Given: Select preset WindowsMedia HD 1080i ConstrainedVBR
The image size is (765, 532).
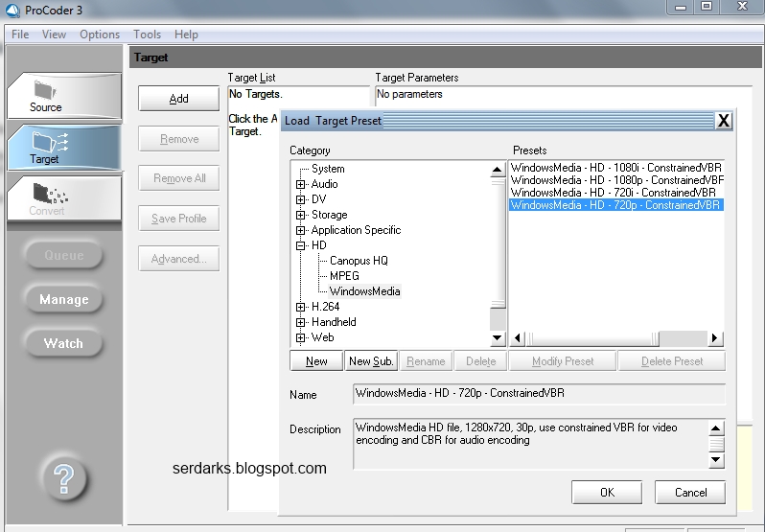Looking at the screenshot, I should click(x=615, y=168).
